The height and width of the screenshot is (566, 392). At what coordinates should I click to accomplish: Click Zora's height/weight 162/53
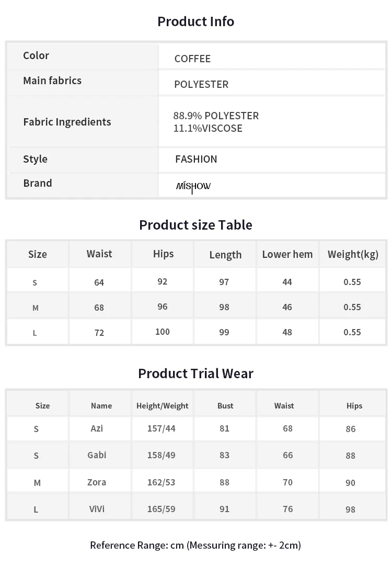click(x=161, y=483)
